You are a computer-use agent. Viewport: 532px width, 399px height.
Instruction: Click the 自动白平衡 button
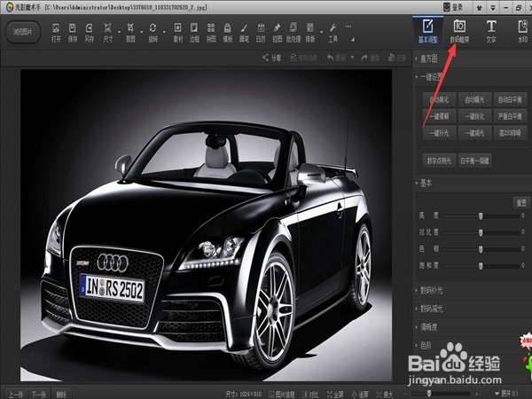tap(511, 99)
